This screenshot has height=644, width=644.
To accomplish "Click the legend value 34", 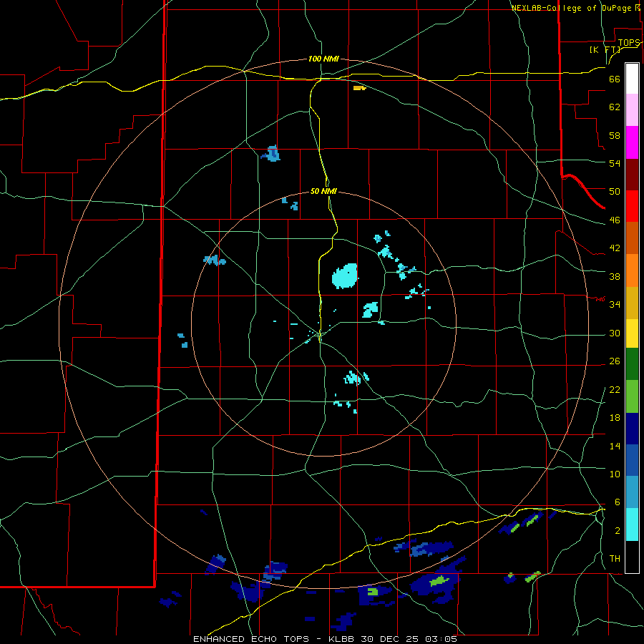I will pos(615,304).
